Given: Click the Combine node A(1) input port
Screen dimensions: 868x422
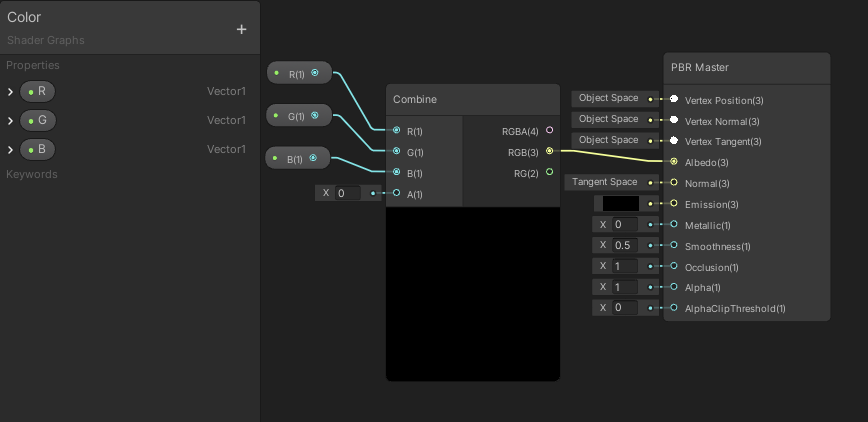Looking at the screenshot, I should click(x=396, y=193).
